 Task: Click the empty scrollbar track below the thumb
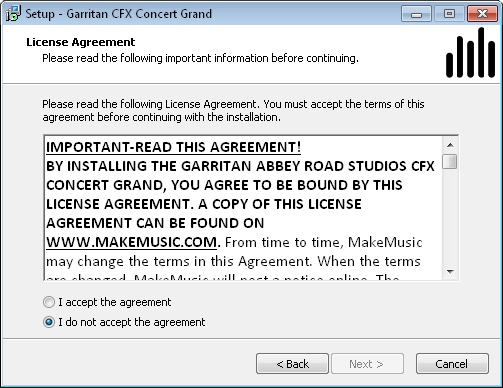pyautogui.click(x=450, y=217)
